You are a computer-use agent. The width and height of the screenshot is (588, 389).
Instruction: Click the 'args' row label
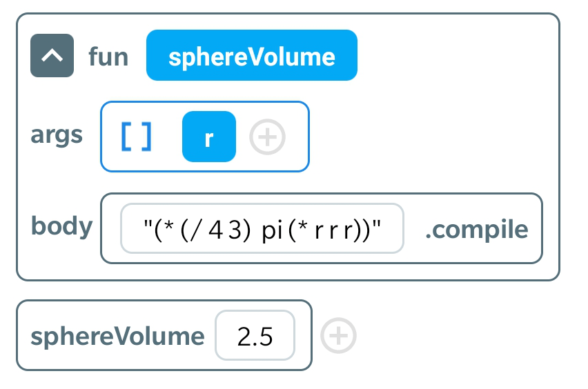(57, 134)
